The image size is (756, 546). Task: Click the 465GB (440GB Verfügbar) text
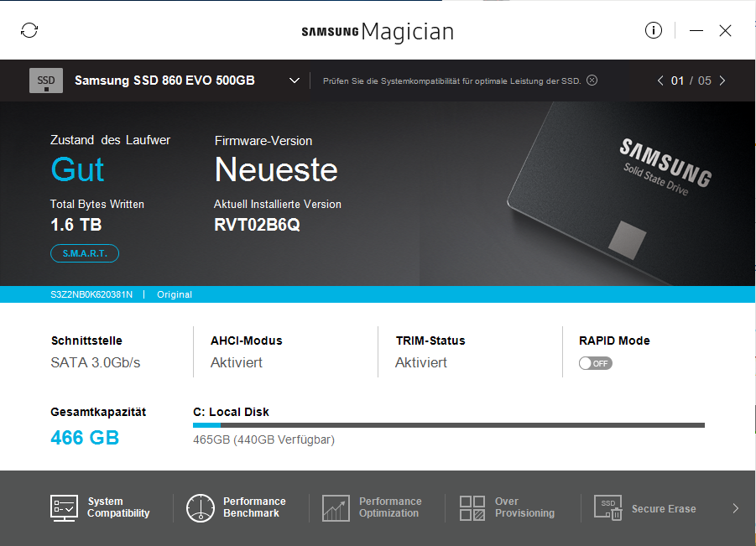pos(263,439)
